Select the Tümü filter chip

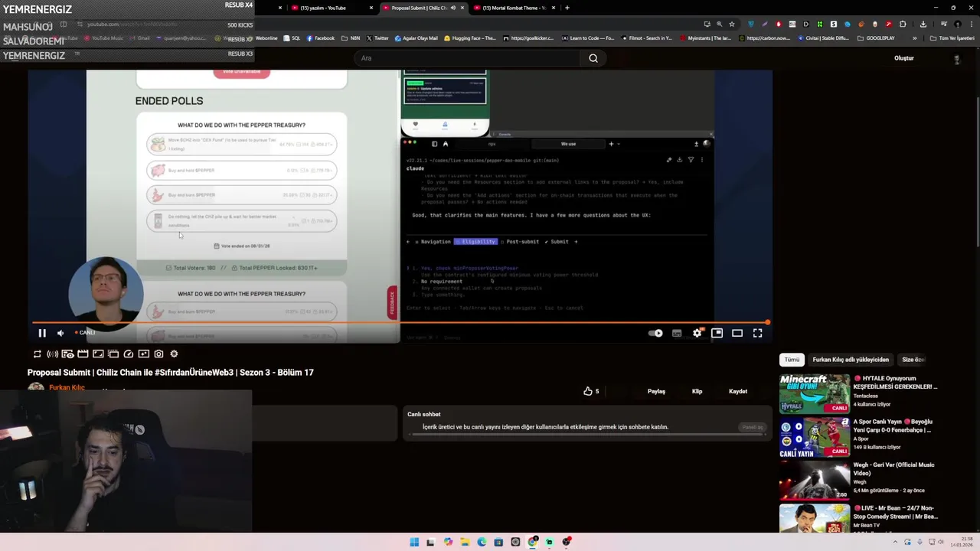792,360
